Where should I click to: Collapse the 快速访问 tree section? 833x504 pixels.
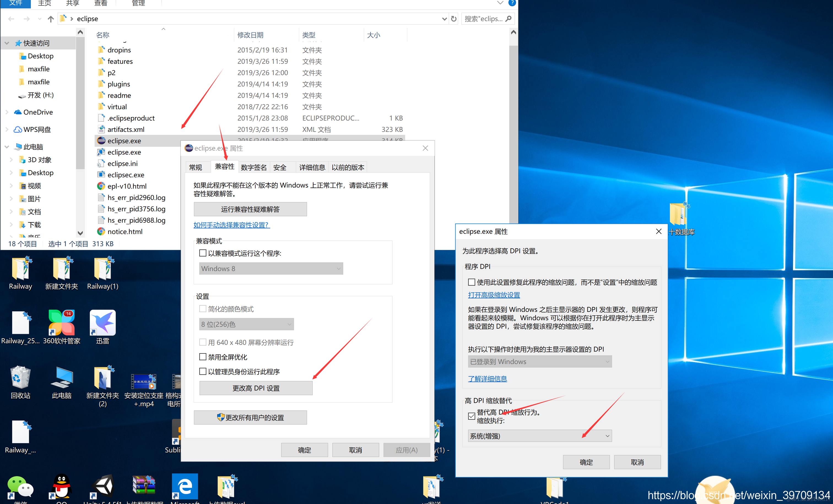[7, 43]
